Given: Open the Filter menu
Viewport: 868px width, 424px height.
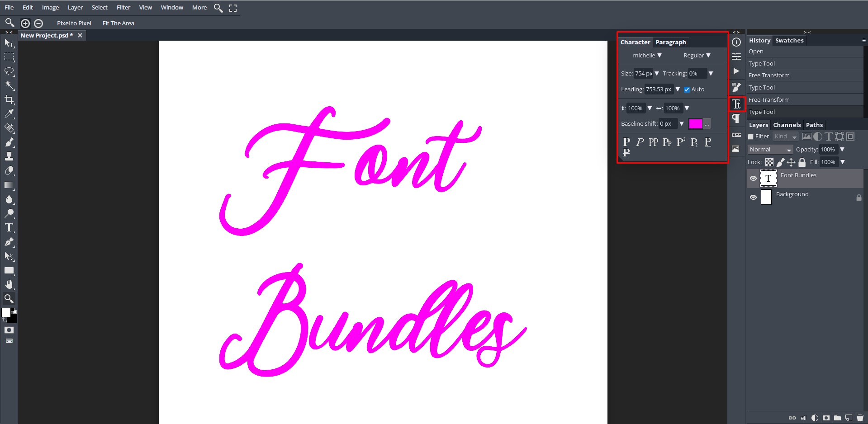Looking at the screenshot, I should [x=123, y=8].
